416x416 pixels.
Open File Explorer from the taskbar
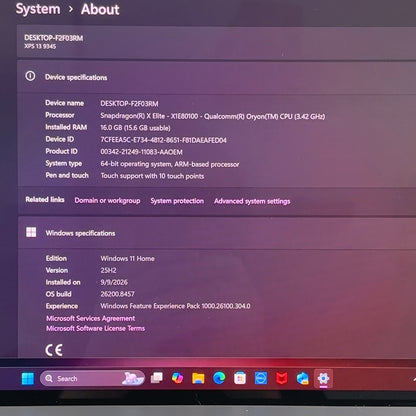pos(198,378)
